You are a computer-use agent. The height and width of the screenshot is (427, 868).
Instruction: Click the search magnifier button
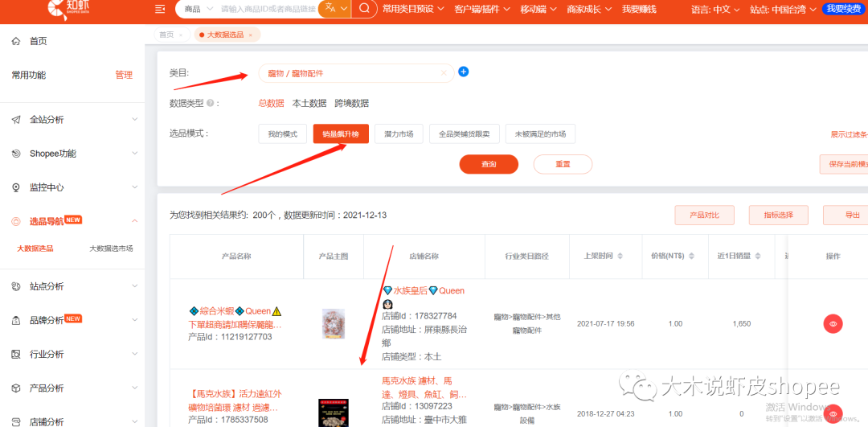pyautogui.click(x=364, y=9)
